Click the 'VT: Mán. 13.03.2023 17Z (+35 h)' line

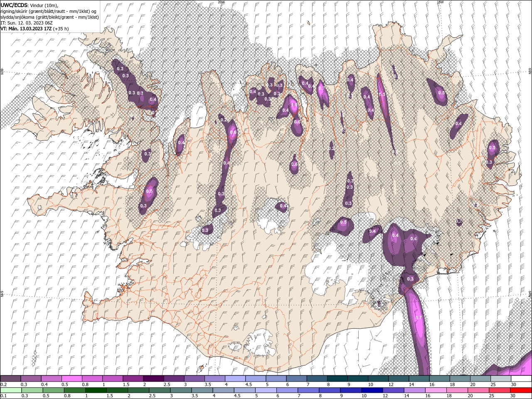pyautogui.click(x=35, y=29)
